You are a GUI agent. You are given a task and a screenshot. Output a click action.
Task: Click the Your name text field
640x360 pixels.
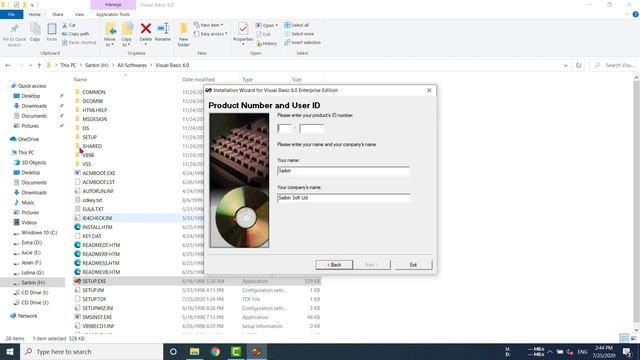click(343, 171)
